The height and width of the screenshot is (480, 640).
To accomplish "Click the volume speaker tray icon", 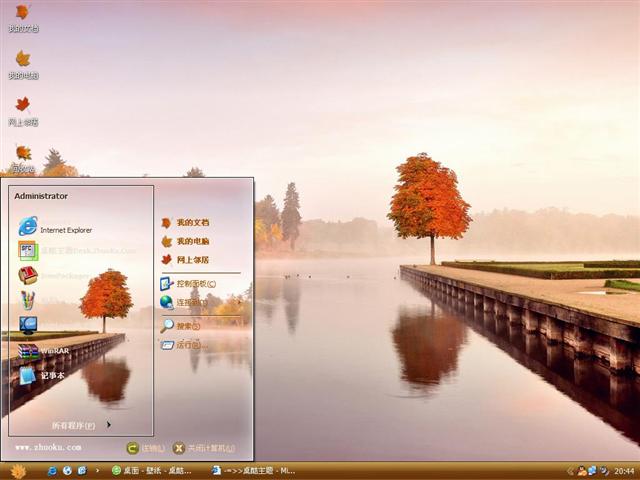I will [x=604, y=471].
